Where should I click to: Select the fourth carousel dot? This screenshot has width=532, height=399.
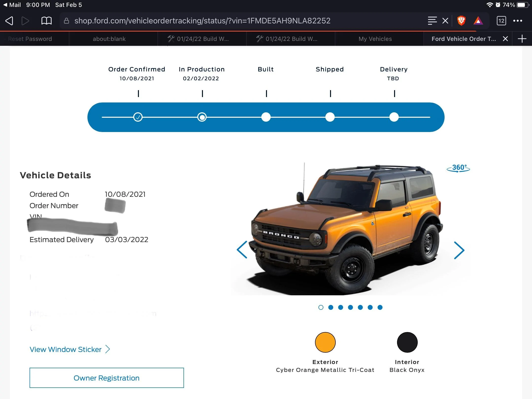click(x=350, y=307)
